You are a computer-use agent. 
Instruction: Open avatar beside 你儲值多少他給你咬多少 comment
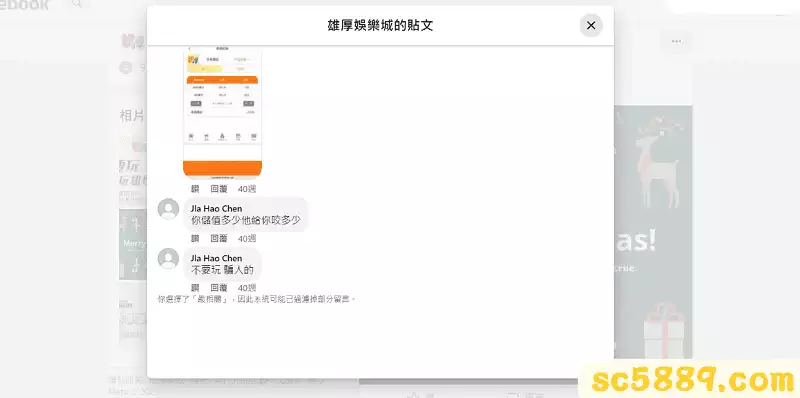pyautogui.click(x=168, y=209)
